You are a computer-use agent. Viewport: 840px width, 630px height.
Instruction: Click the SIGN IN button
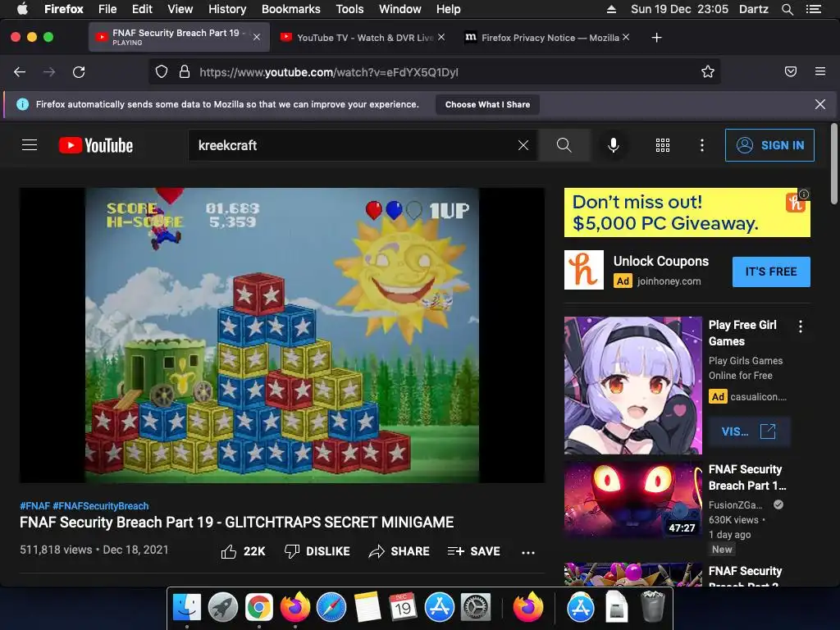(x=769, y=145)
